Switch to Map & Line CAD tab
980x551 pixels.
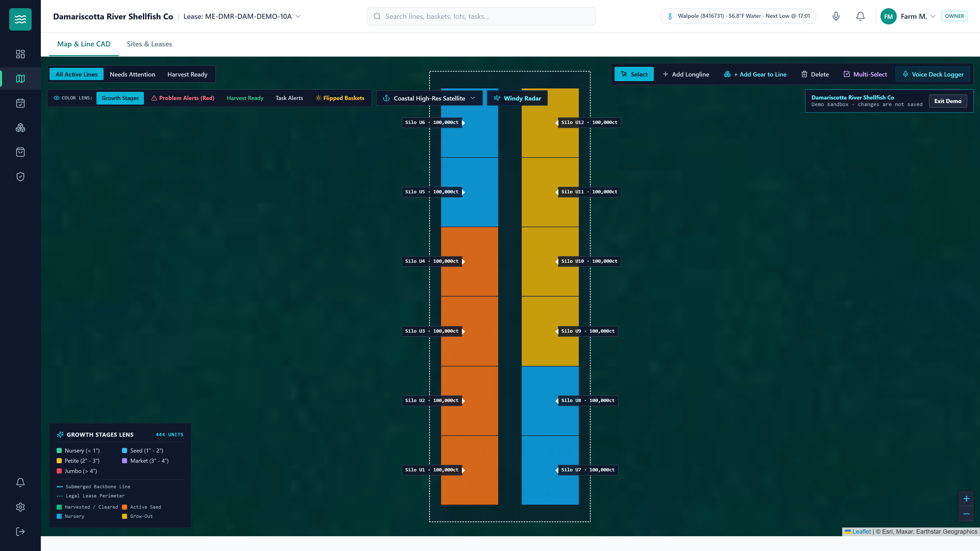[84, 44]
